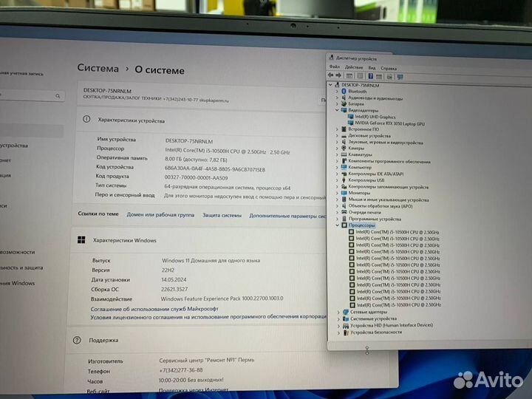Click the info icon beside Характеристики устройства
This screenshot has height=399, width=532.
87,120
